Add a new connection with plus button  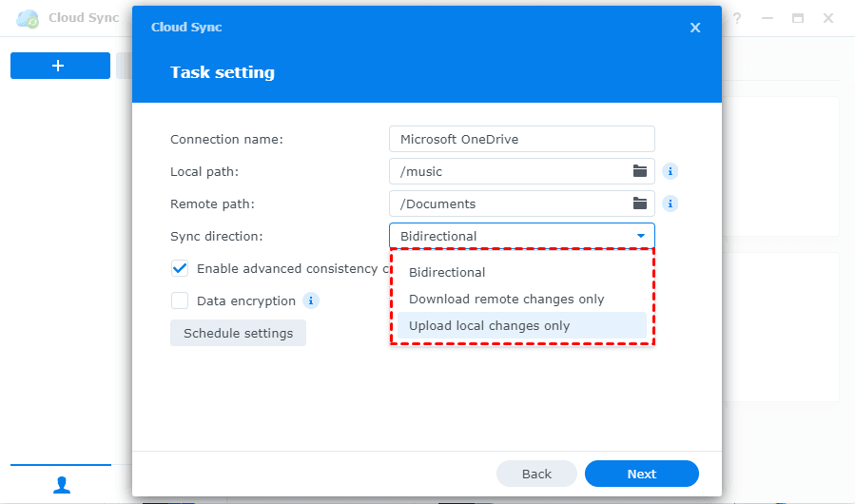60,66
